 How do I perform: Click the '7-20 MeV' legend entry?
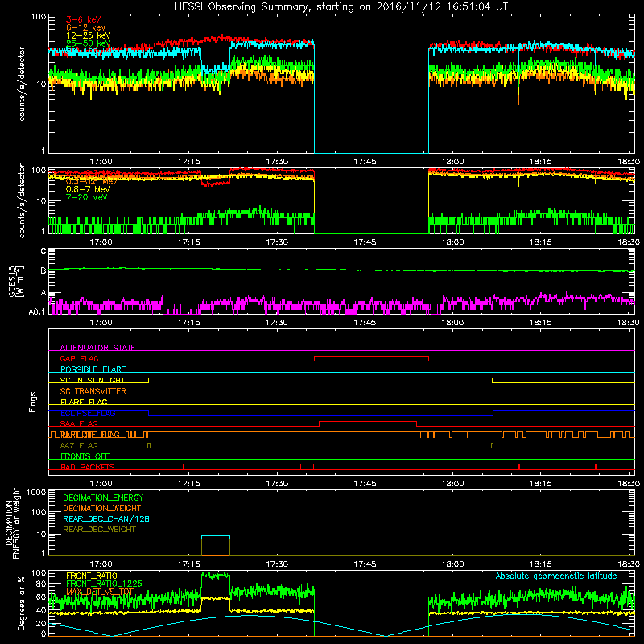coord(87,197)
